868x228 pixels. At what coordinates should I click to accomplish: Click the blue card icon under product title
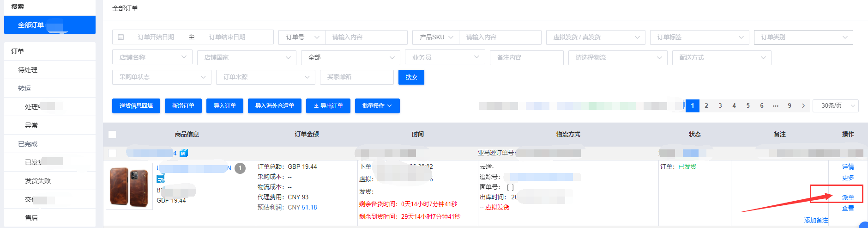pyautogui.click(x=161, y=179)
